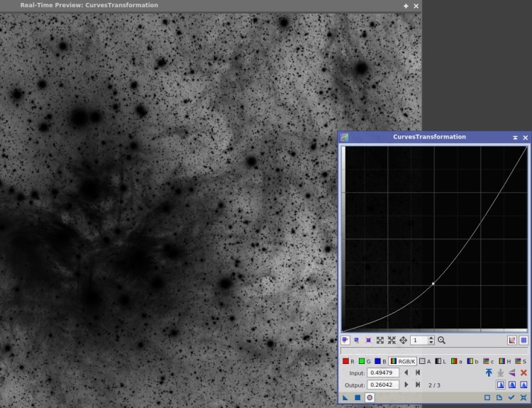Select the CIE a channel
The width and height of the screenshot is (532, 408).
[x=456, y=361]
